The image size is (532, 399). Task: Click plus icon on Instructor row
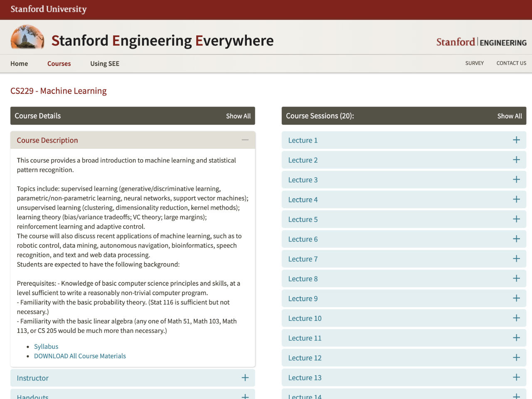[x=245, y=378]
